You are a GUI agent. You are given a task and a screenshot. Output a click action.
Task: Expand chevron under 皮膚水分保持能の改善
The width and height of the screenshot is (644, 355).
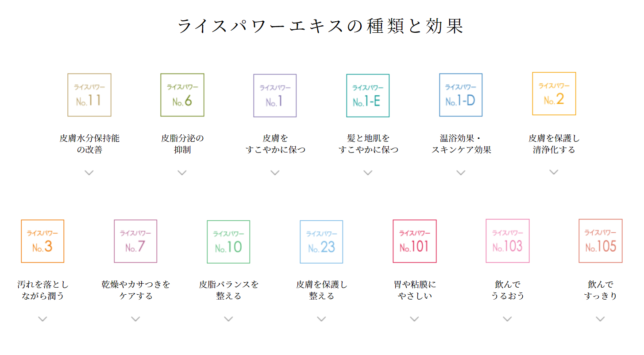pos(89,172)
